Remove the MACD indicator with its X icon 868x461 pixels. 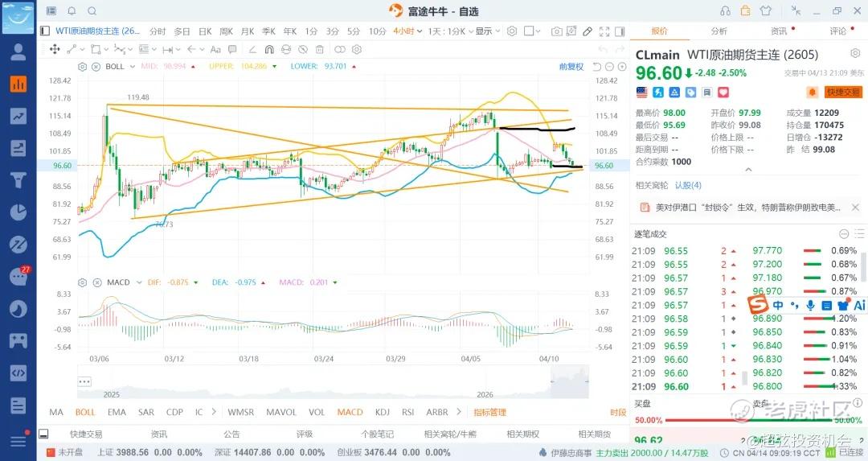point(97,282)
